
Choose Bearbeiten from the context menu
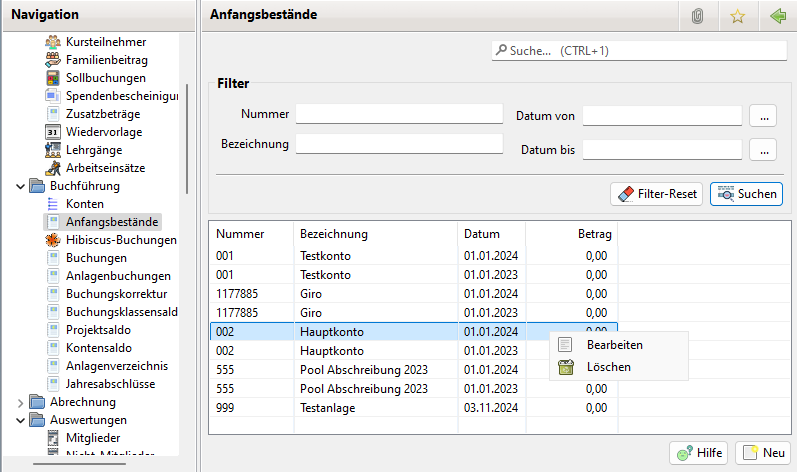pos(614,345)
